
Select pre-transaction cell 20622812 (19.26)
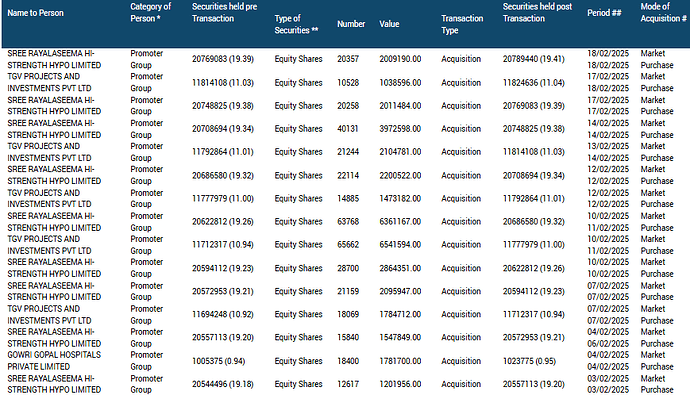pos(223,221)
